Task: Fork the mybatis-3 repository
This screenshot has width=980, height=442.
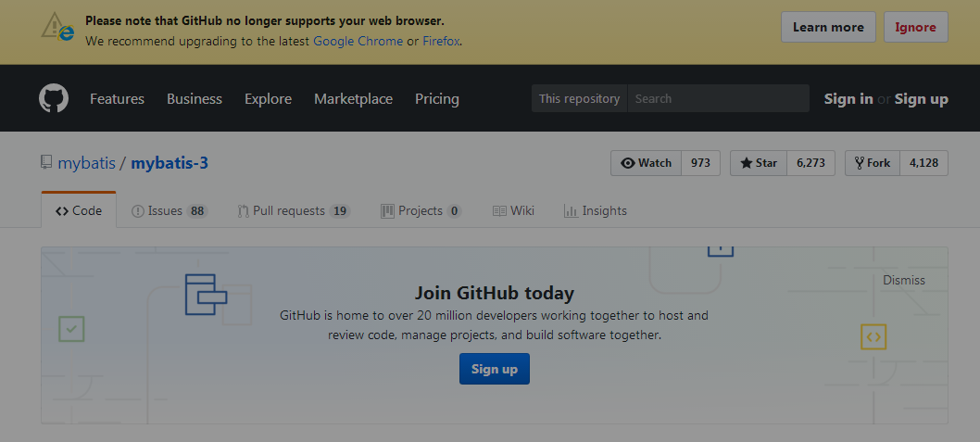Action: pyautogui.click(x=873, y=163)
